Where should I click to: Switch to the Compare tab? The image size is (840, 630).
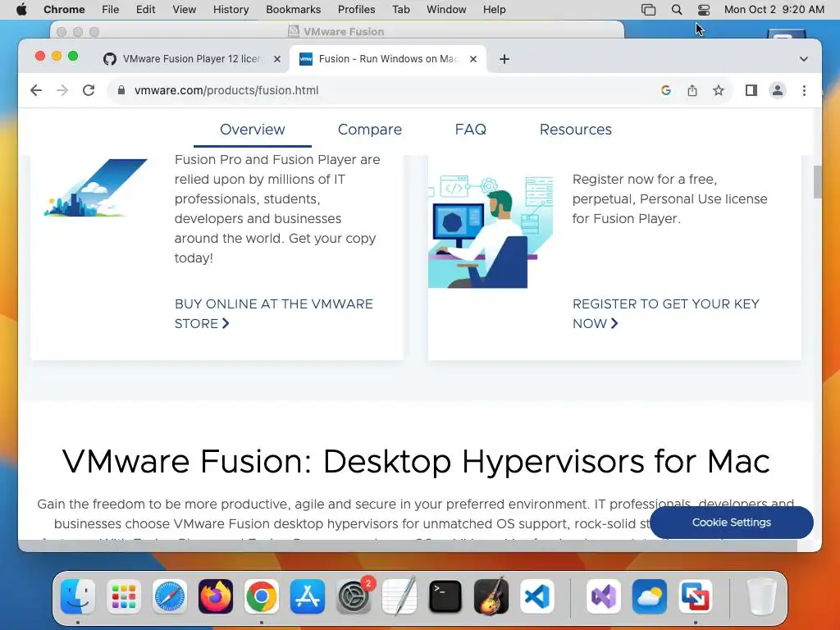(x=370, y=130)
